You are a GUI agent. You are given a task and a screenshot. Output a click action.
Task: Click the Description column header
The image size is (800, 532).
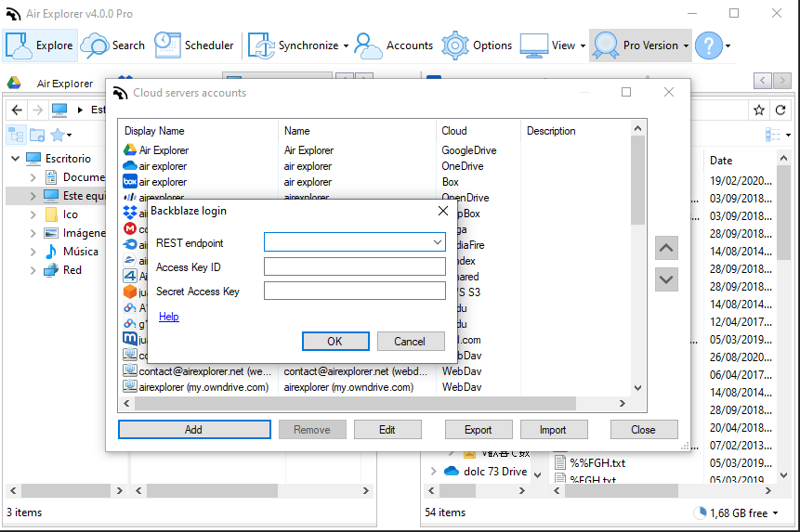pos(575,131)
